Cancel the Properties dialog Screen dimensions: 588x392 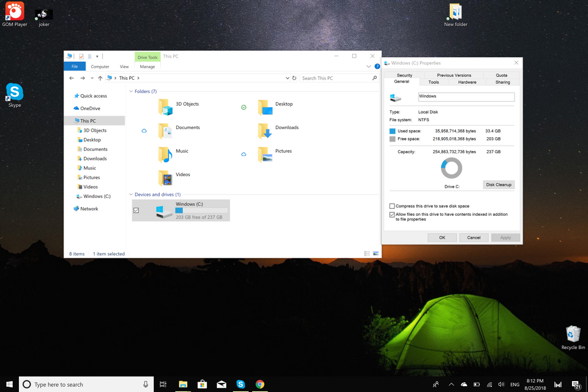point(474,238)
